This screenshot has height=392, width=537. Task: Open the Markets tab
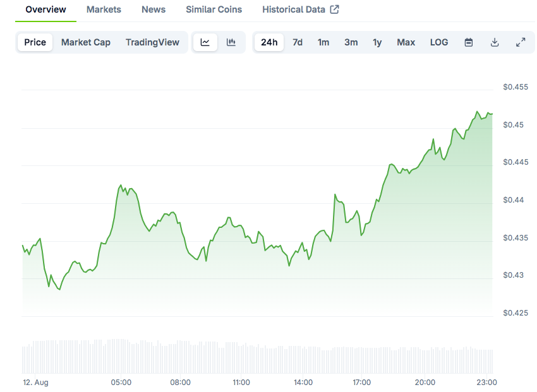(x=104, y=9)
